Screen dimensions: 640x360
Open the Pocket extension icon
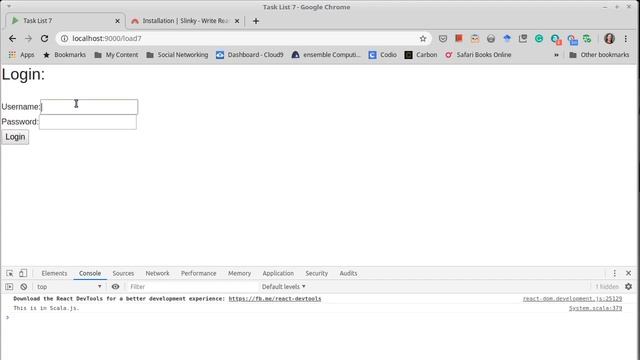[443, 38]
